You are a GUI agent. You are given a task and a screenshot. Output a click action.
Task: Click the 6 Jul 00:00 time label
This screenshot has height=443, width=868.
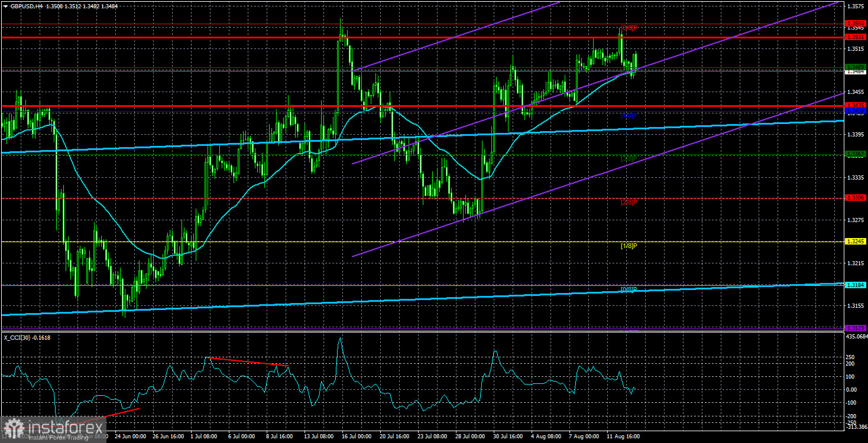tap(242, 437)
